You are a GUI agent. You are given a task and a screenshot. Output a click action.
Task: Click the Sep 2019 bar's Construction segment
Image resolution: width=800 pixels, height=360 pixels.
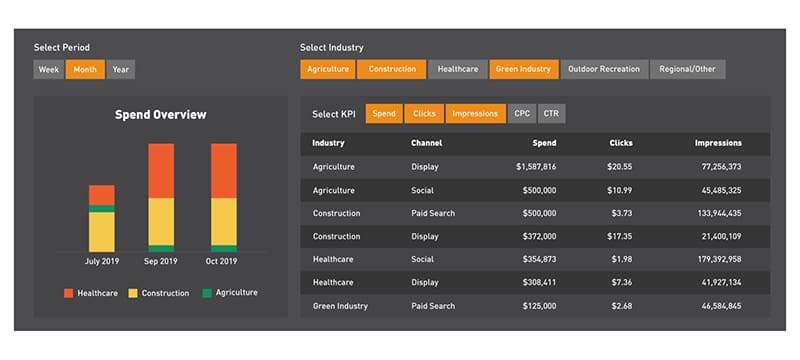pos(161,221)
